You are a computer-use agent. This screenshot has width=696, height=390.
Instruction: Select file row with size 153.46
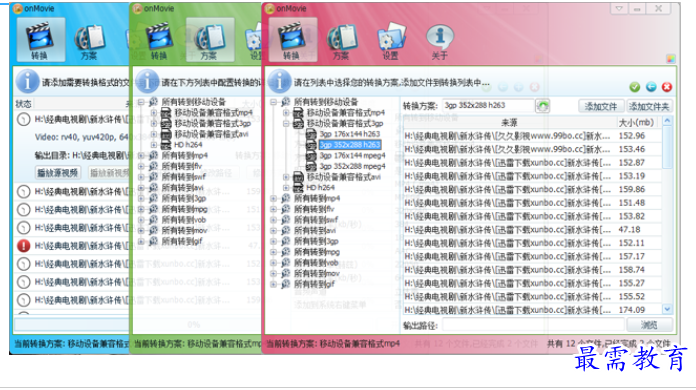[x=532, y=149]
